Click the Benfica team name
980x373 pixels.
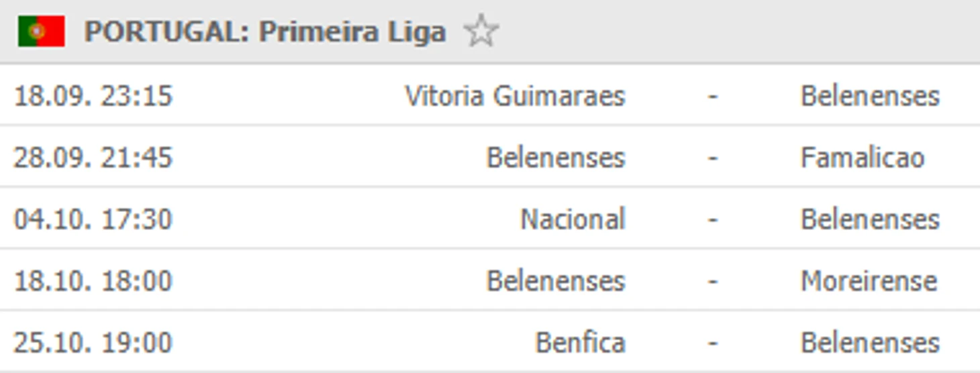click(x=580, y=342)
